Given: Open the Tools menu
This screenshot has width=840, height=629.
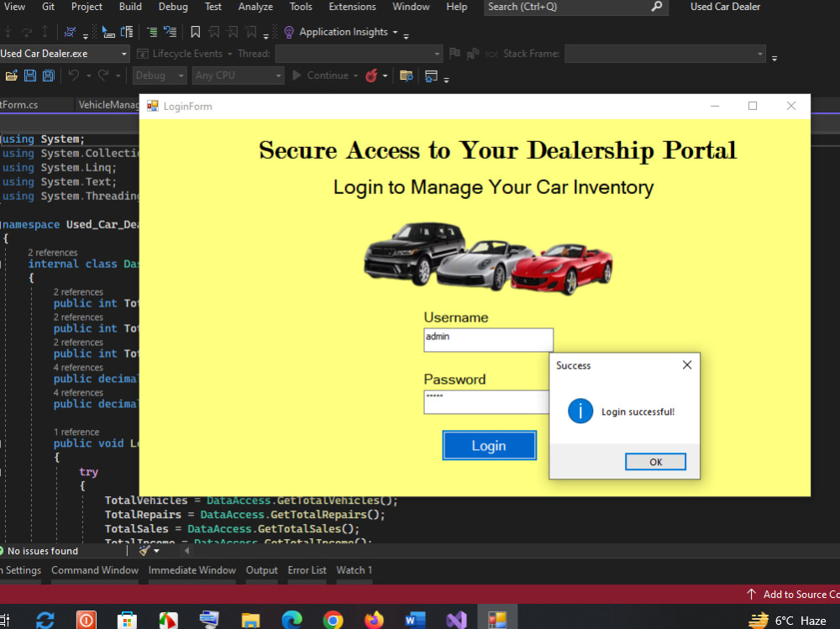Looking at the screenshot, I should tap(301, 7).
